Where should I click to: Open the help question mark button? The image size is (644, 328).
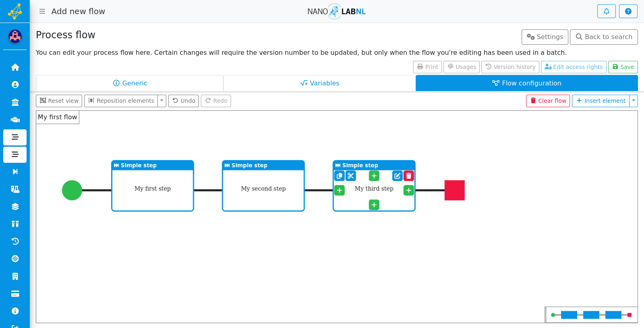tap(628, 11)
